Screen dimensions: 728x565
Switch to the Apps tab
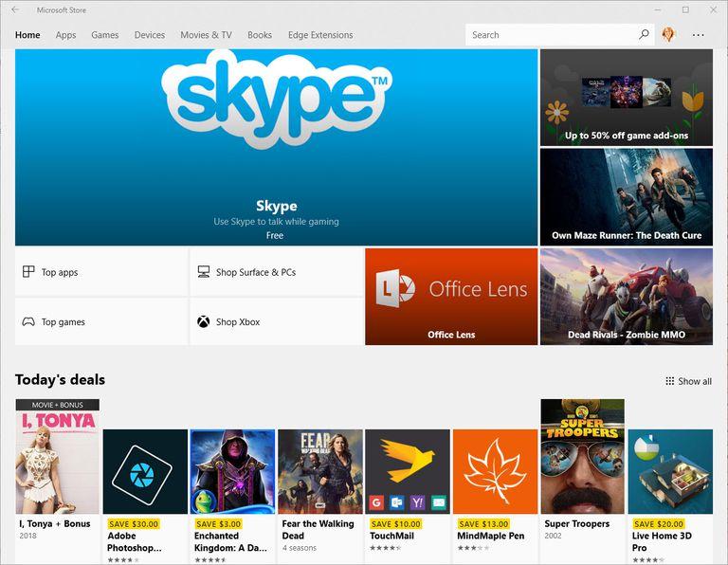65,35
